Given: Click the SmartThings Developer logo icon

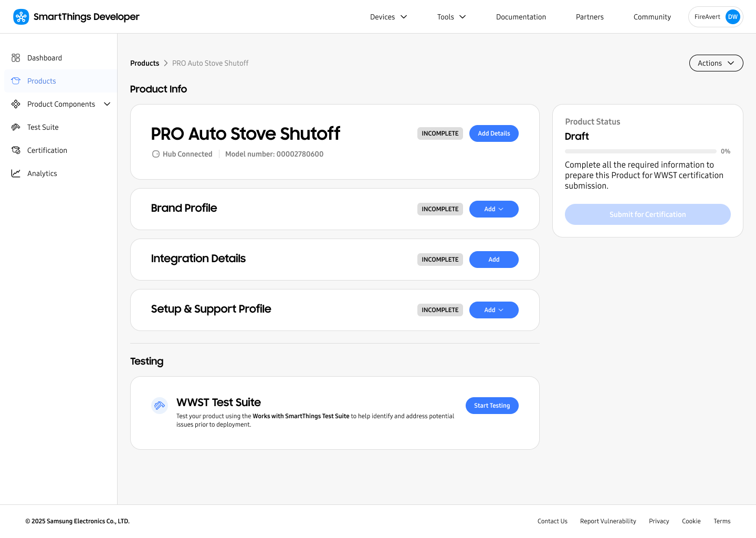Looking at the screenshot, I should [x=21, y=17].
